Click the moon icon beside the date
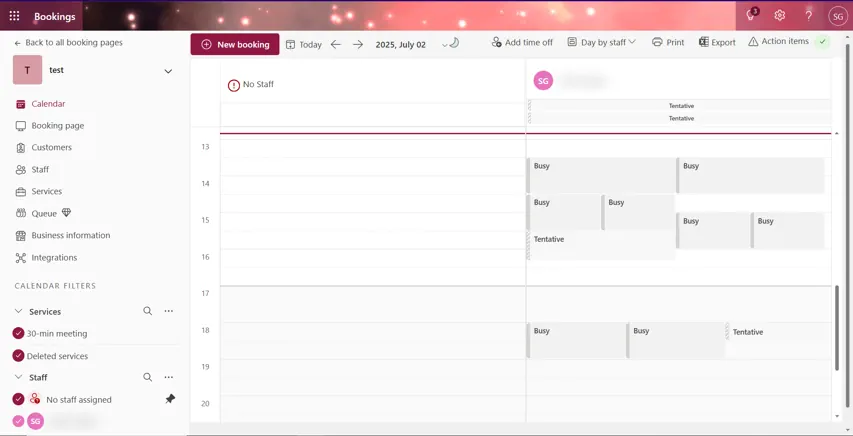853x436 pixels. (x=454, y=42)
